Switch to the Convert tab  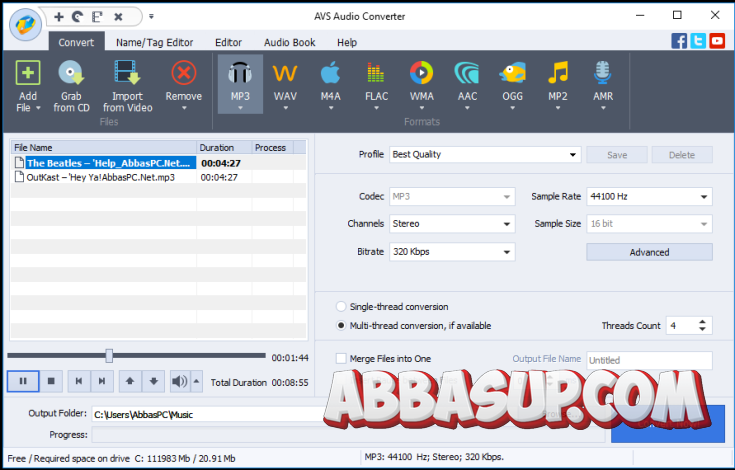pos(76,42)
